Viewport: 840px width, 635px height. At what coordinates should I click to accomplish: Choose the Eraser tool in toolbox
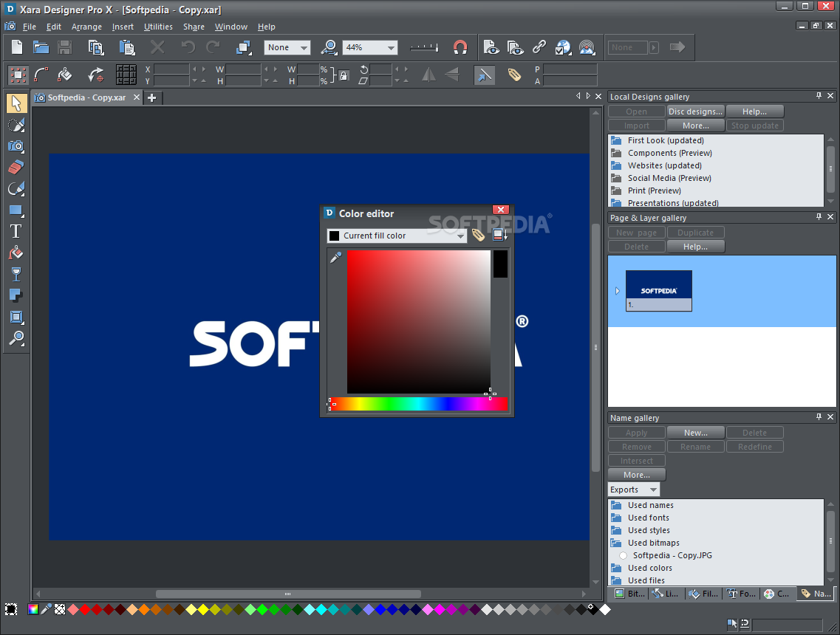pos(16,167)
